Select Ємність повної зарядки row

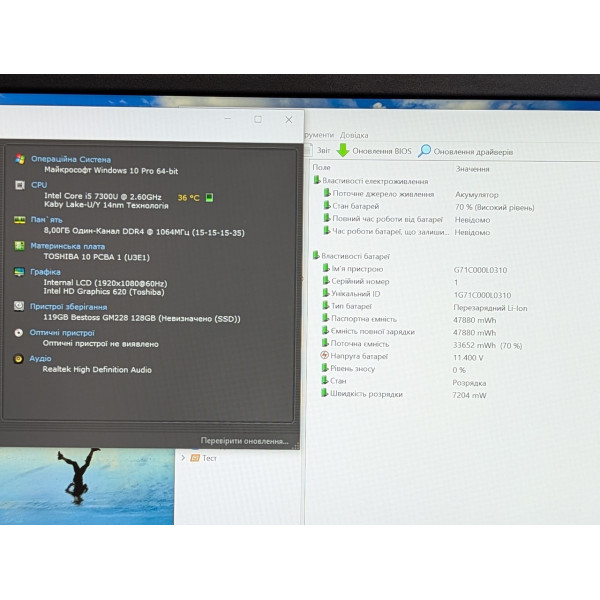[409, 332]
